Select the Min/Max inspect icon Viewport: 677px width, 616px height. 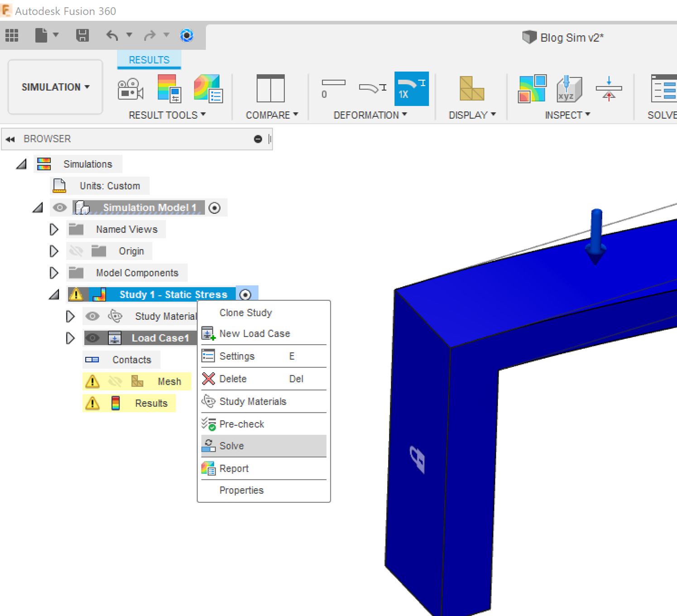pos(532,89)
